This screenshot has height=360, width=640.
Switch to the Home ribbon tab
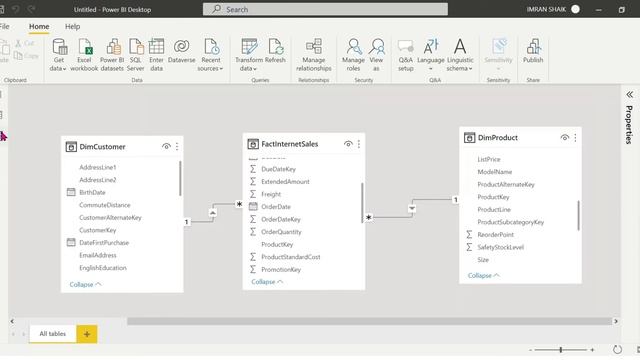pyautogui.click(x=39, y=27)
